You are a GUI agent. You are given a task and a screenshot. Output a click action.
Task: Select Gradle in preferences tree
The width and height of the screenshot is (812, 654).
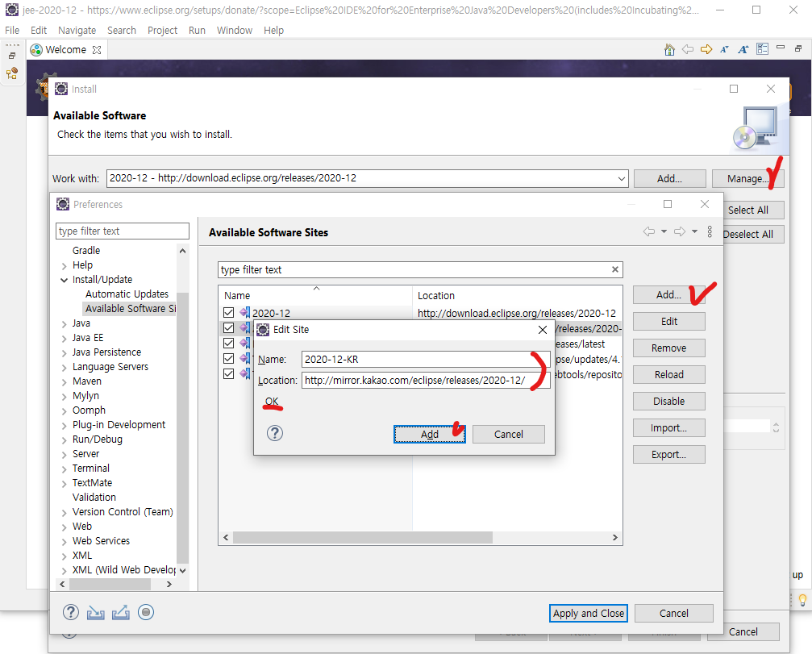coord(86,251)
